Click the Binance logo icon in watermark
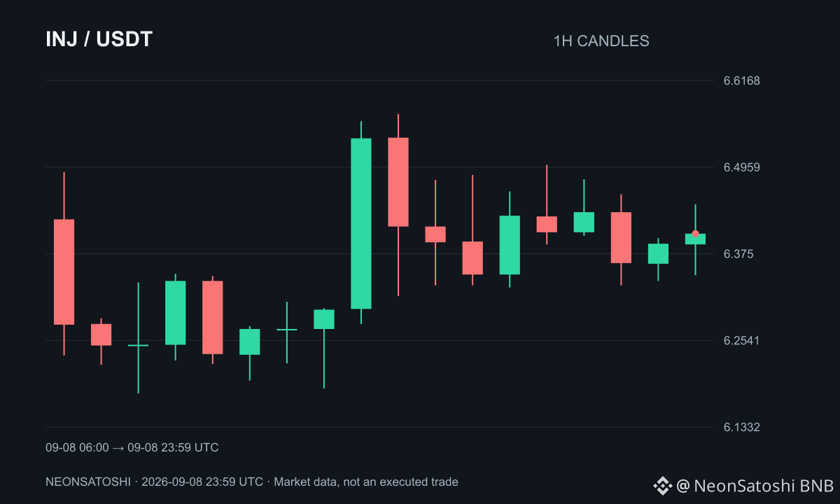Screen dimensions: 840x504 (662, 485)
